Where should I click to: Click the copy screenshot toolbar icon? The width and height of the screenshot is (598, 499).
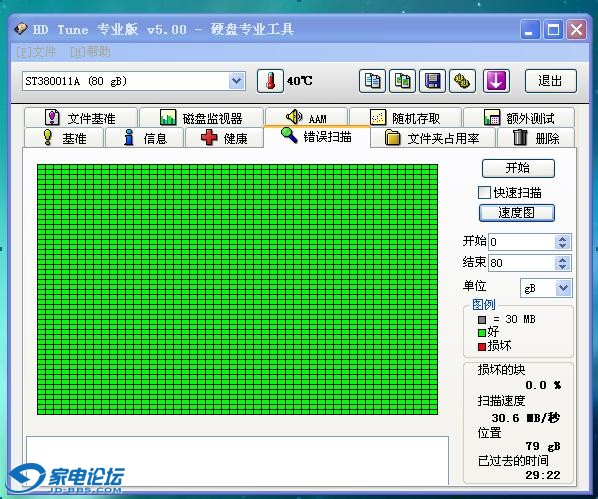402,81
